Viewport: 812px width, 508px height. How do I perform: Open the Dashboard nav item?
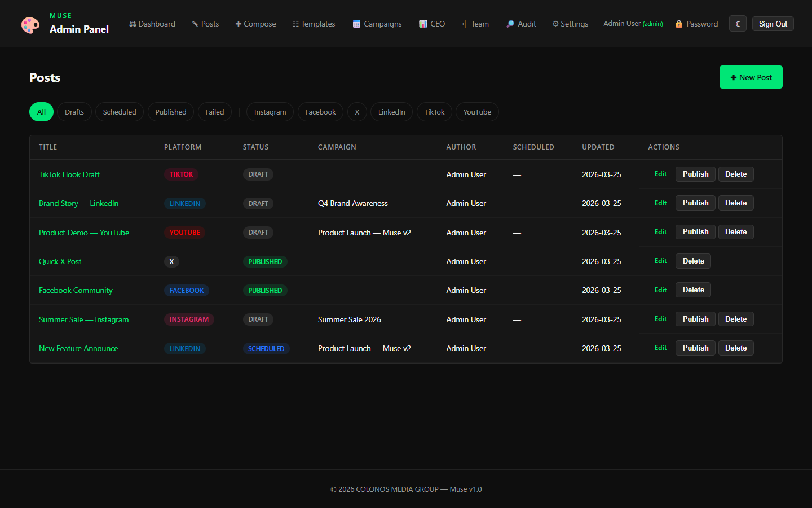[x=152, y=24]
